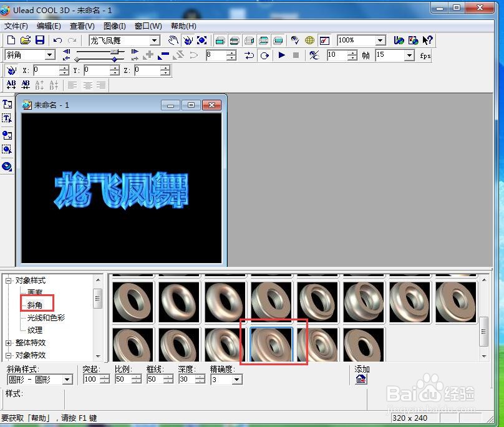Play the animation
Image resolution: width=504 pixels, height=427 pixels.
tap(281, 55)
